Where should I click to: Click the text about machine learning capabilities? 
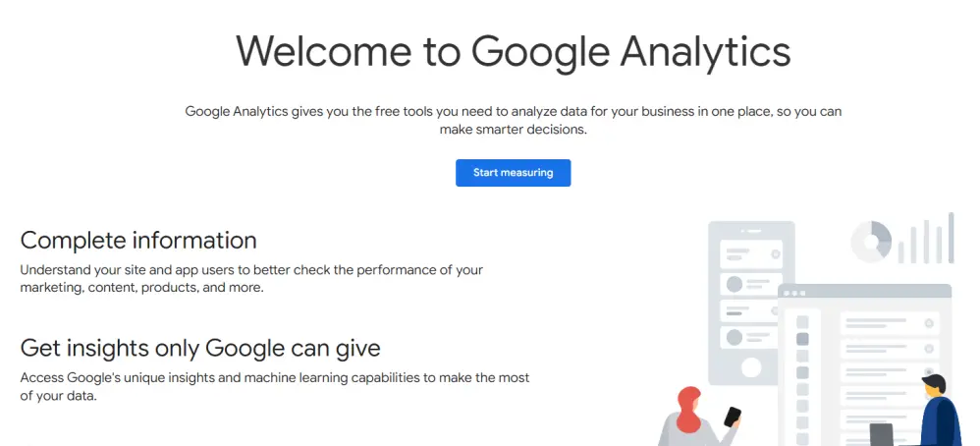coord(274,387)
